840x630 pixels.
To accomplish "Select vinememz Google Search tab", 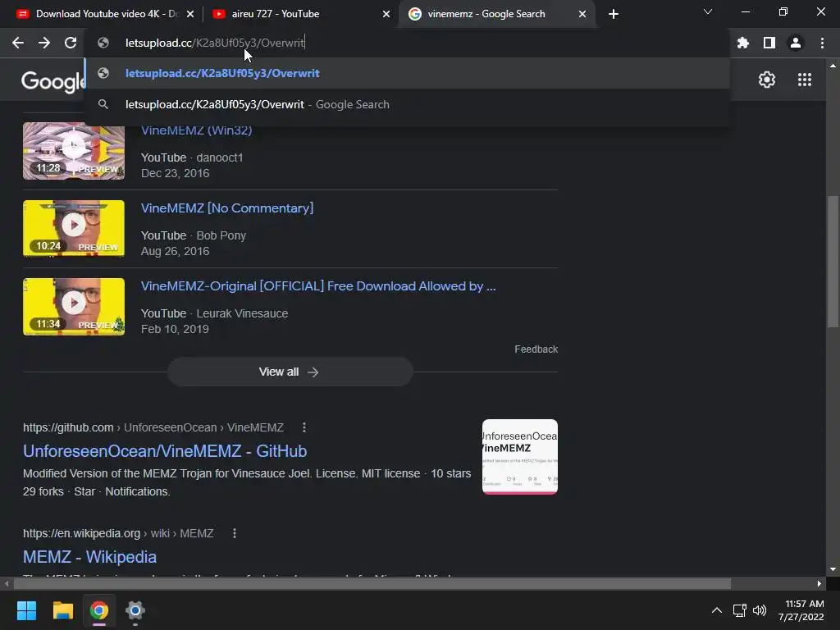I will [x=497, y=14].
